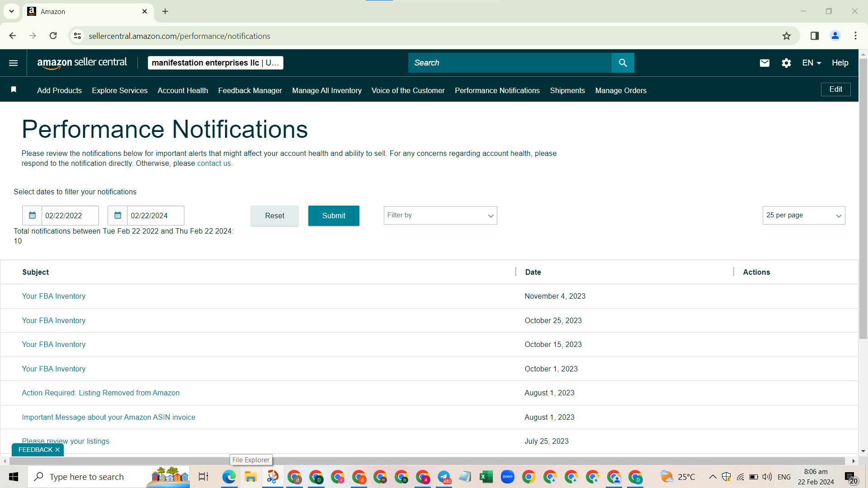This screenshot has height=488, width=868.
Task: Open the November 4, 2023 FBA Inventory notification
Action: (x=54, y=296)
